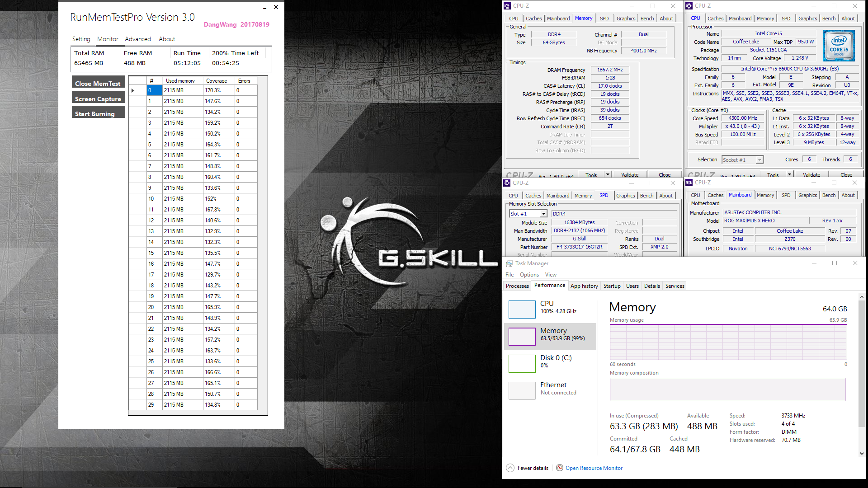The image size is (868, 488).
Task: Click the row 0 arrow marker in the table
Action: [133, 90]
